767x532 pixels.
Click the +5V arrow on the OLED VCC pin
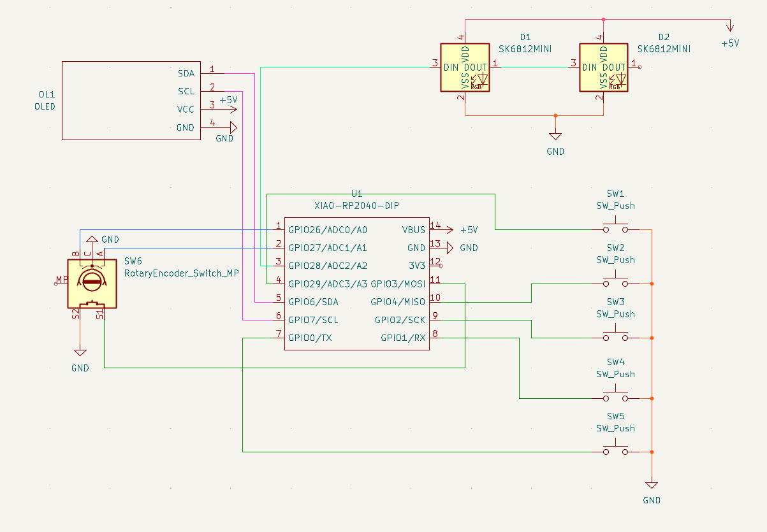tap(233, 110)
